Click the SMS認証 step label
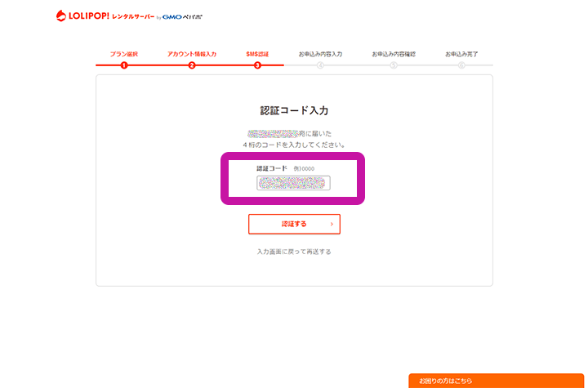The height and width of the screenshot is (388, 588). [x=257, y=54]
